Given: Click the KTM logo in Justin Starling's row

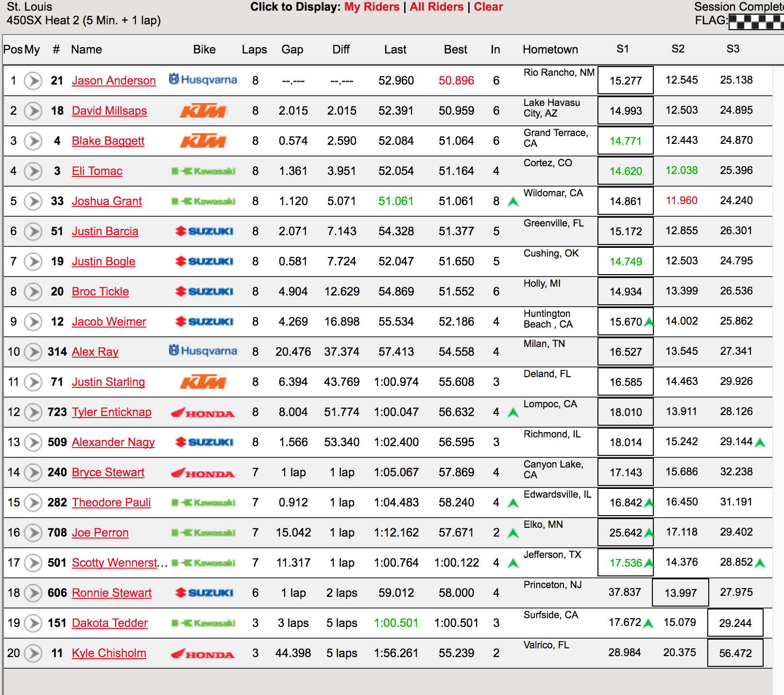Looking at the screenshot, I should pyautogui.click(x=203, y=382).
